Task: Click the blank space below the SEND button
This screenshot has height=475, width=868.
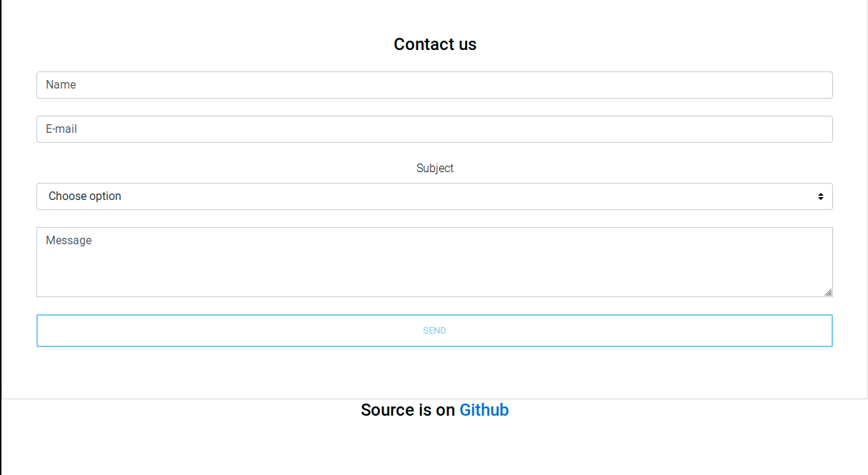Action: [x=434, y=372]
